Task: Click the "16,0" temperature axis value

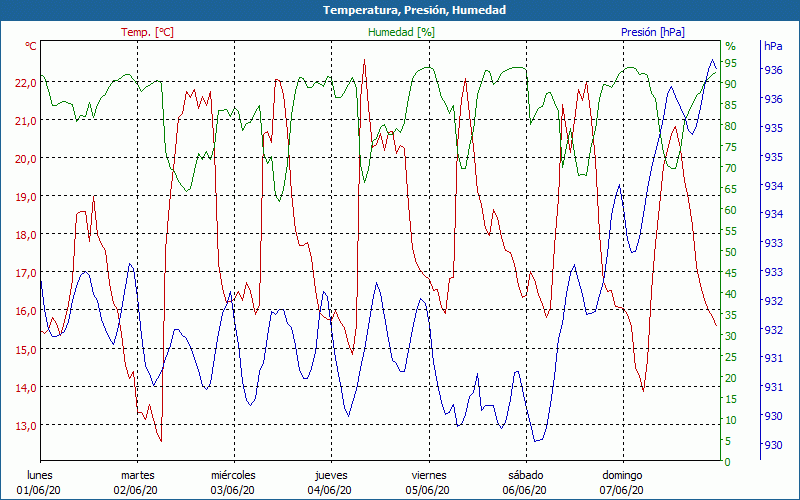Action: point(26,311)
